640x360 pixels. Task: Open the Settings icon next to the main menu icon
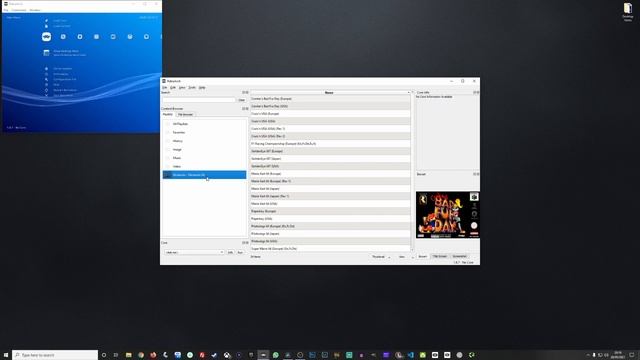coord(63,37)
